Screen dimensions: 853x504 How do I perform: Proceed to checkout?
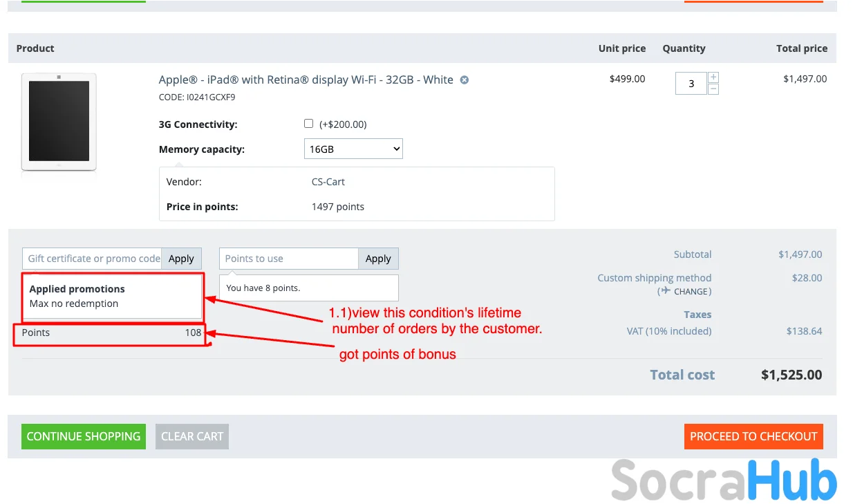tap(753, 436)
